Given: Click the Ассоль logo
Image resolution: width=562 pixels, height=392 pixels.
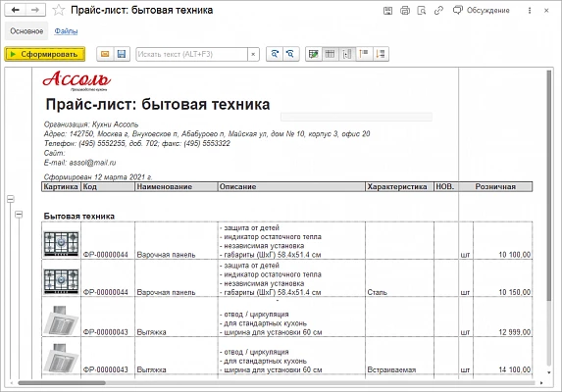Looking at the screenshot, I should pos(77,80).
